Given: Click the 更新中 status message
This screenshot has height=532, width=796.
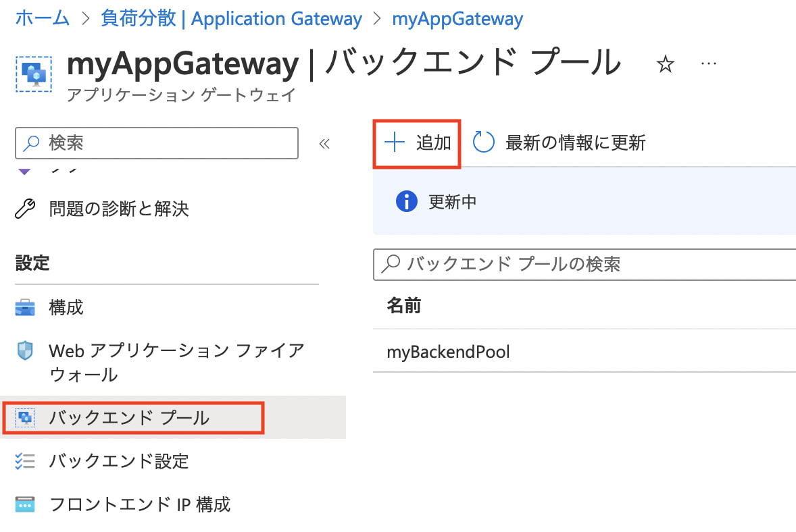Looking at the screenshot, I should pyautogui.click(x=452, y=202).
